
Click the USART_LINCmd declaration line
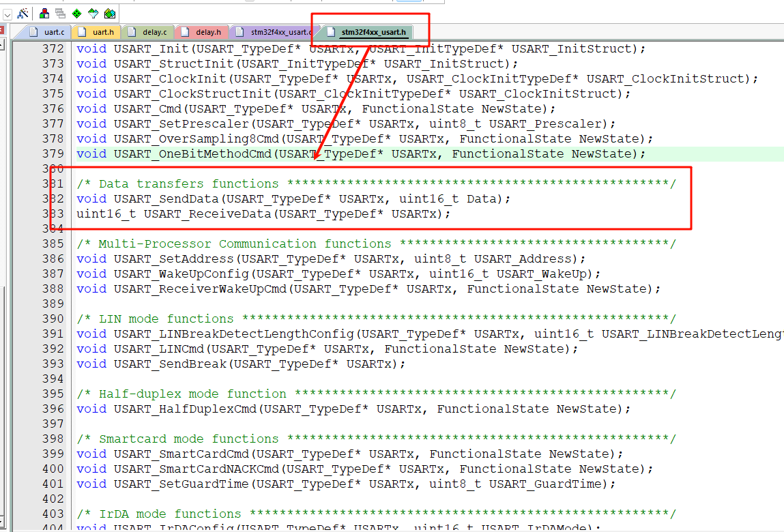(327, 349)
